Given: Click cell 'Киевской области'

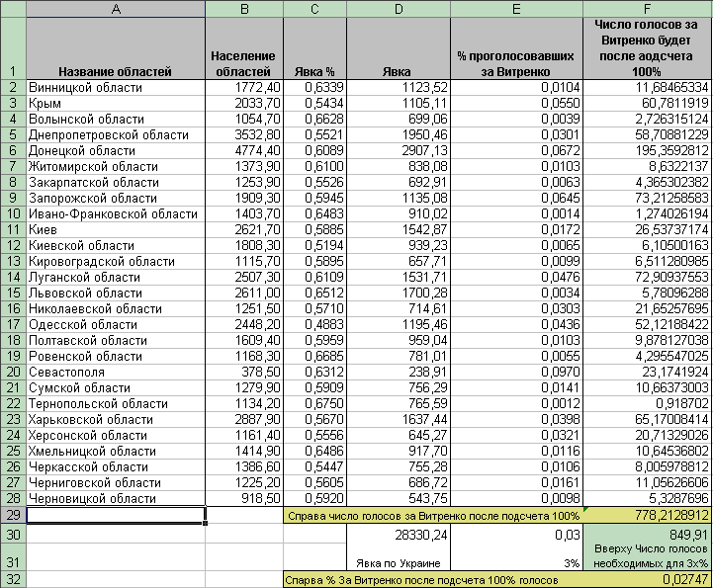Looking at the screenshot, I should 116,245.
